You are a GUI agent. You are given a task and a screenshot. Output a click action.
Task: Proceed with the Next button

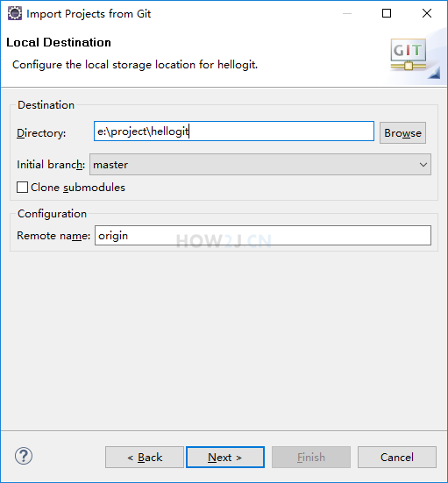tap(225, 457)
